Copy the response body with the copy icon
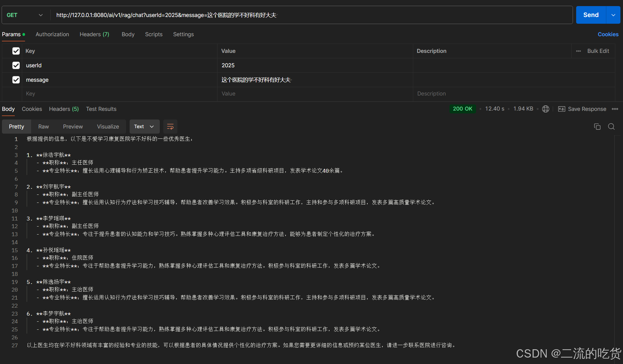This screenshot has width=623, height=364. [597, 127]
